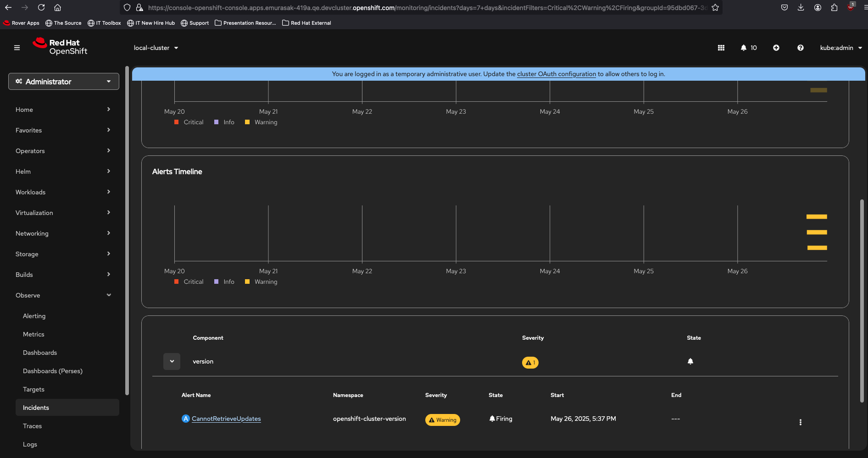Open Traces in the Observe menu

[x=33, y=426]
